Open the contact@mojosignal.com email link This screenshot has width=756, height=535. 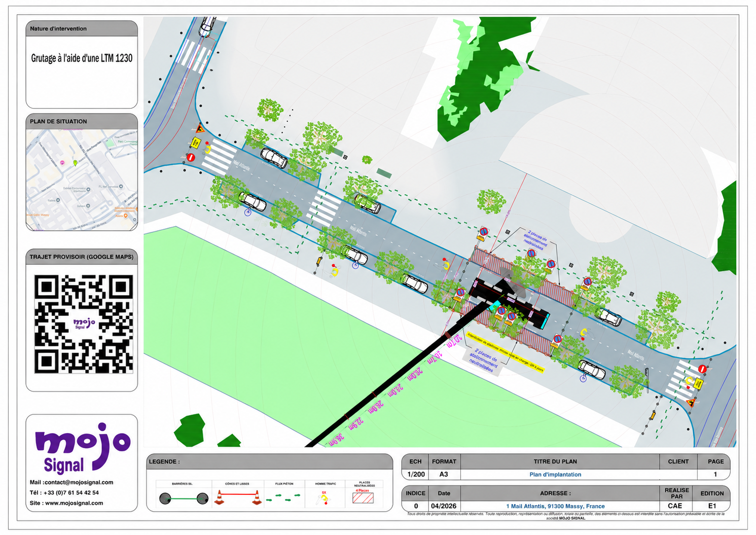click(x=79, y=482)
